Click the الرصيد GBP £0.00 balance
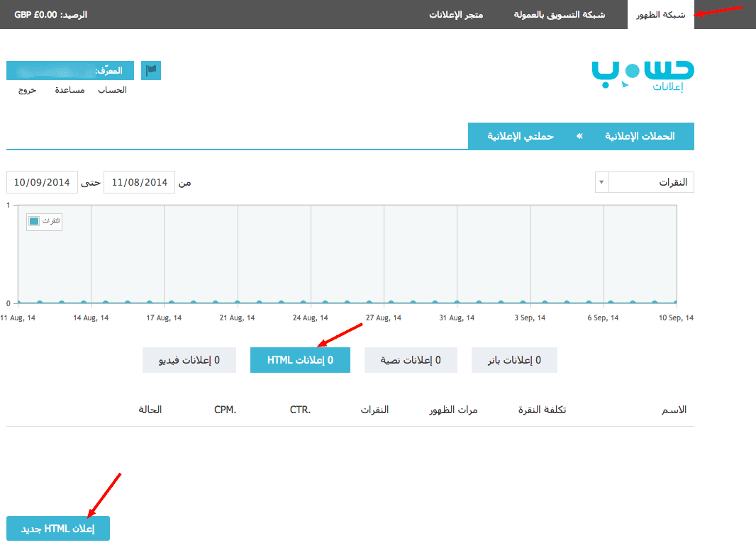This screenshot has width=756, height=545. (50, 14)
